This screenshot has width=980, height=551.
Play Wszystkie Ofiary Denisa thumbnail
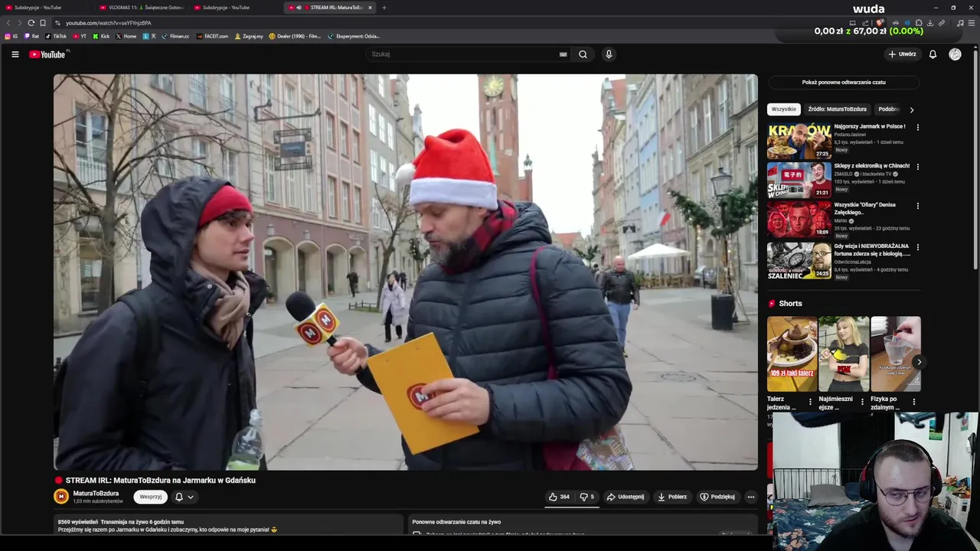[799, 219]
